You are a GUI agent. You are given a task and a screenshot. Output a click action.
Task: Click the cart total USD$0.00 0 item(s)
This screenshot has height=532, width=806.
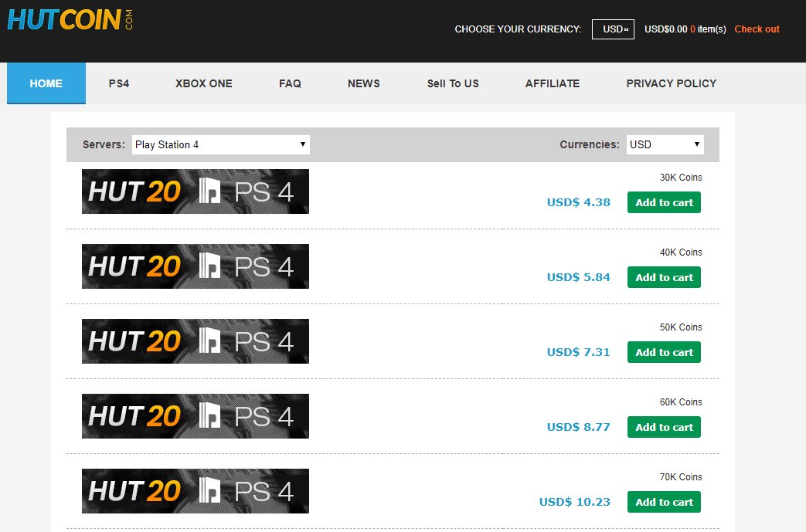click(x=685, y=29)
